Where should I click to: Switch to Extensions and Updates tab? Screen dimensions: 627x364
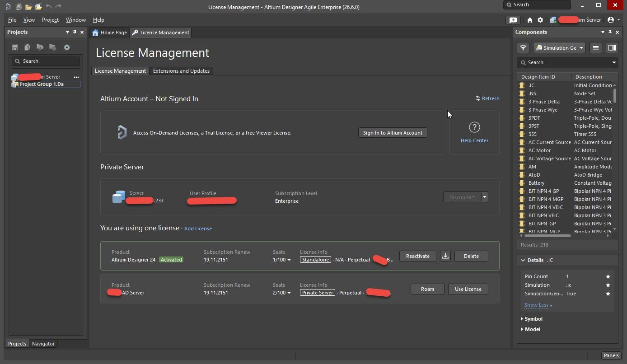point(181,71)
